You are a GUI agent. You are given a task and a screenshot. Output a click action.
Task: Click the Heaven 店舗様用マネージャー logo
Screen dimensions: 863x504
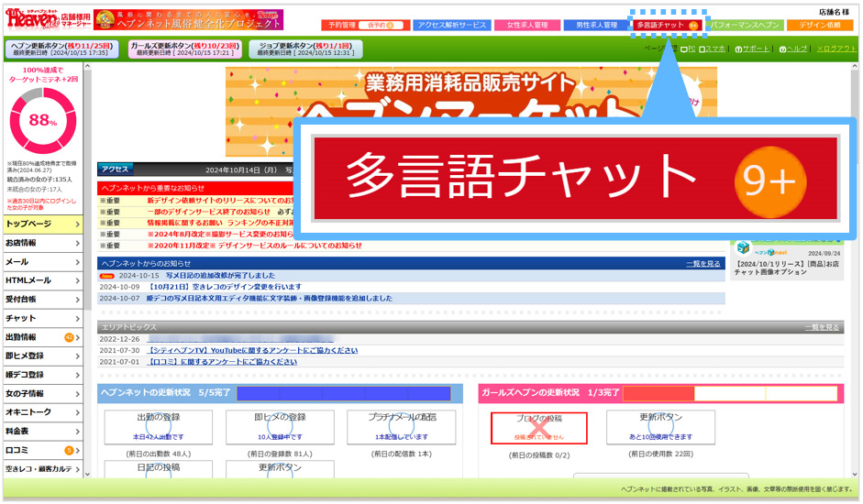pyautogui.click(x=46, y=19)
